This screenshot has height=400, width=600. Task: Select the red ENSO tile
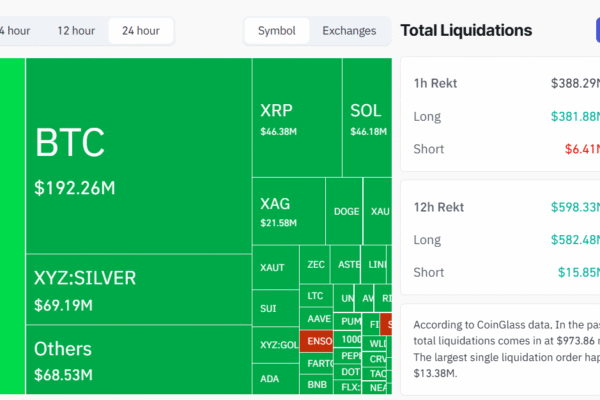click(x=319, y=340)
